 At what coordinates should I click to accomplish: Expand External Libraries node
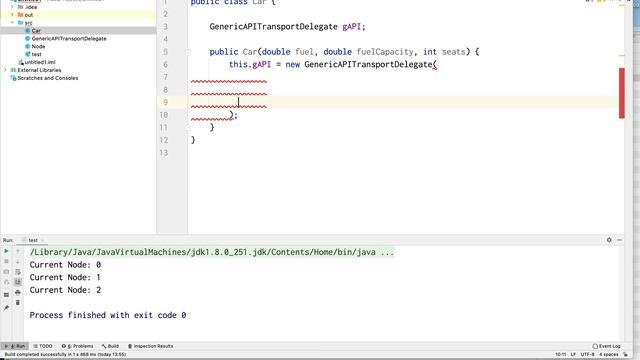coord(5,70)
